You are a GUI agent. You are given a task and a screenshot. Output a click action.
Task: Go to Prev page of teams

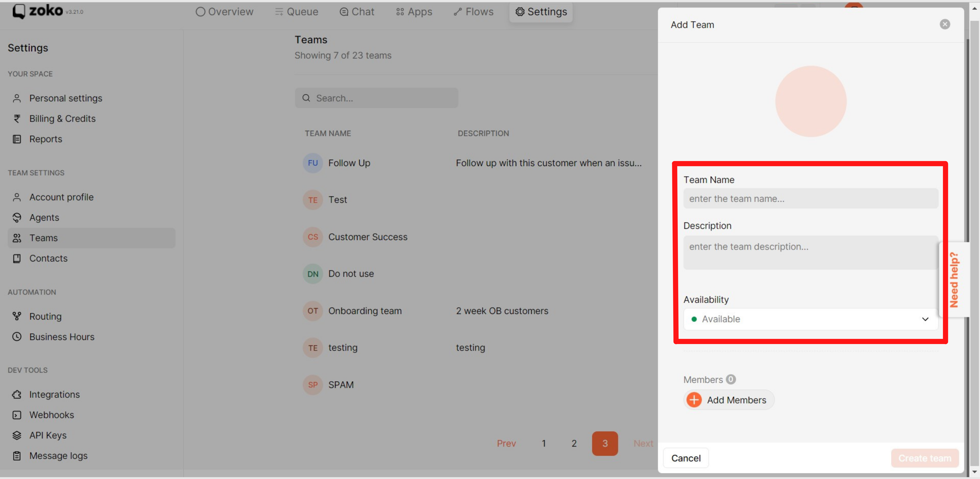(x=506, y=444)
